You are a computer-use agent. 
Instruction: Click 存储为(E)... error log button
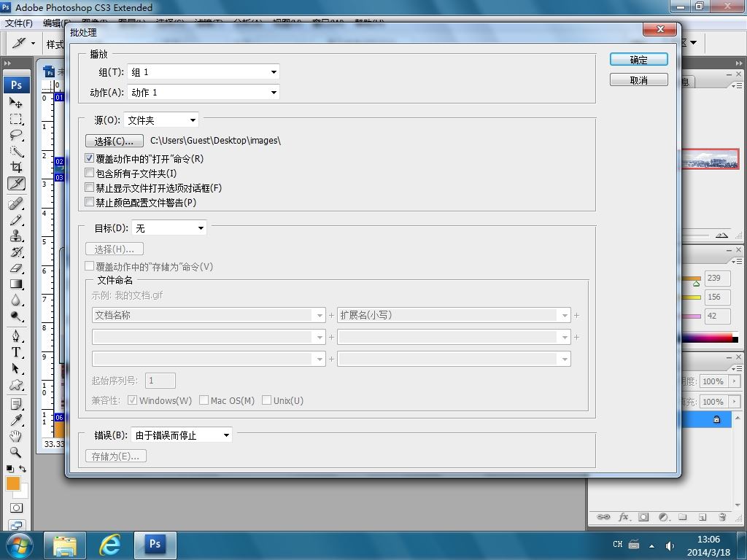pyautogui.click(x=116, y=456)
